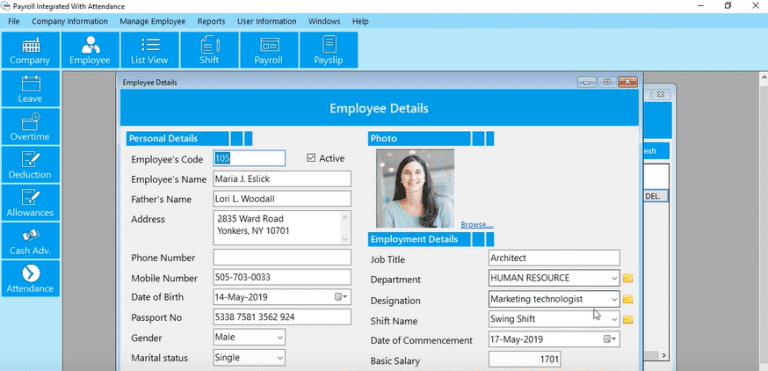768x371 pixels.
Task: Close the background child window
Action: pos(660,94)
